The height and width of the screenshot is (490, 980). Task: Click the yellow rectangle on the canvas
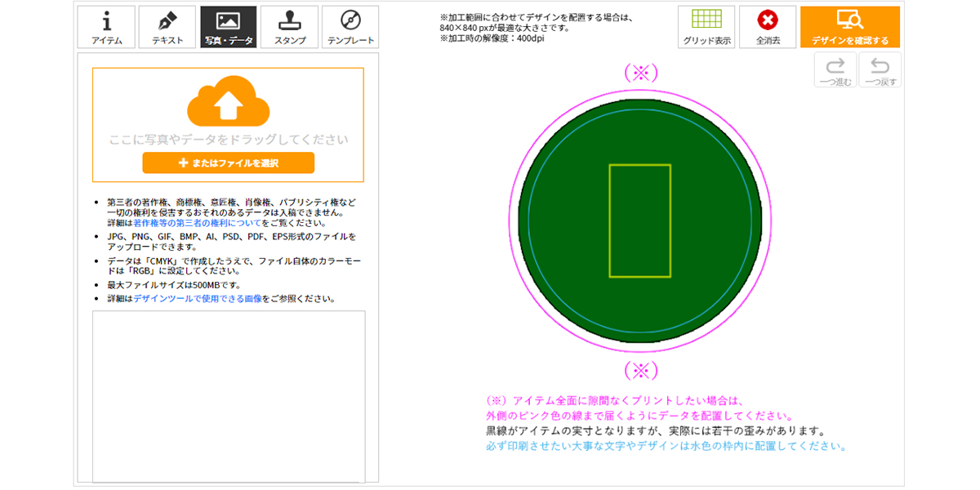[x=640, y=221]
